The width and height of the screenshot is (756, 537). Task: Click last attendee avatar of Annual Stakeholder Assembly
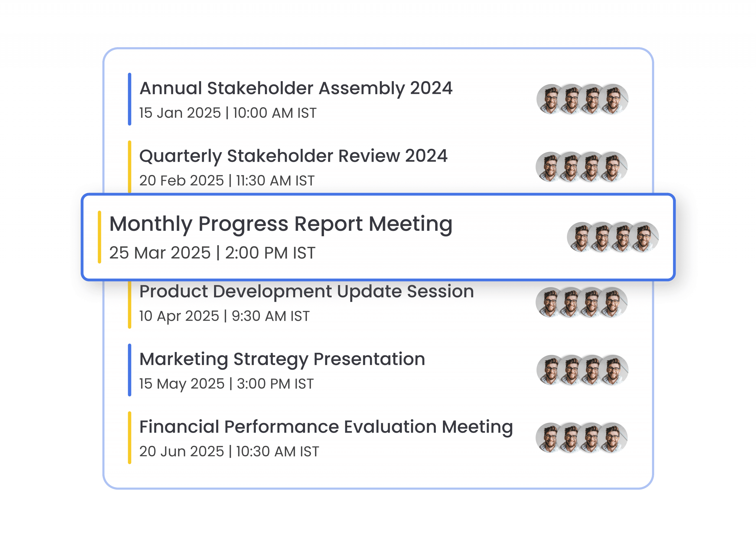click(613, 99)
